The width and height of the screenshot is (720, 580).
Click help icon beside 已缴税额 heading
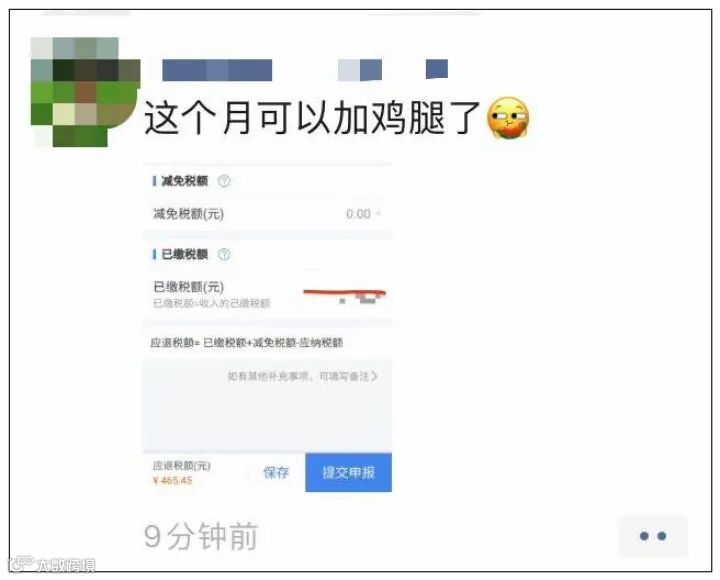(224, 254)
